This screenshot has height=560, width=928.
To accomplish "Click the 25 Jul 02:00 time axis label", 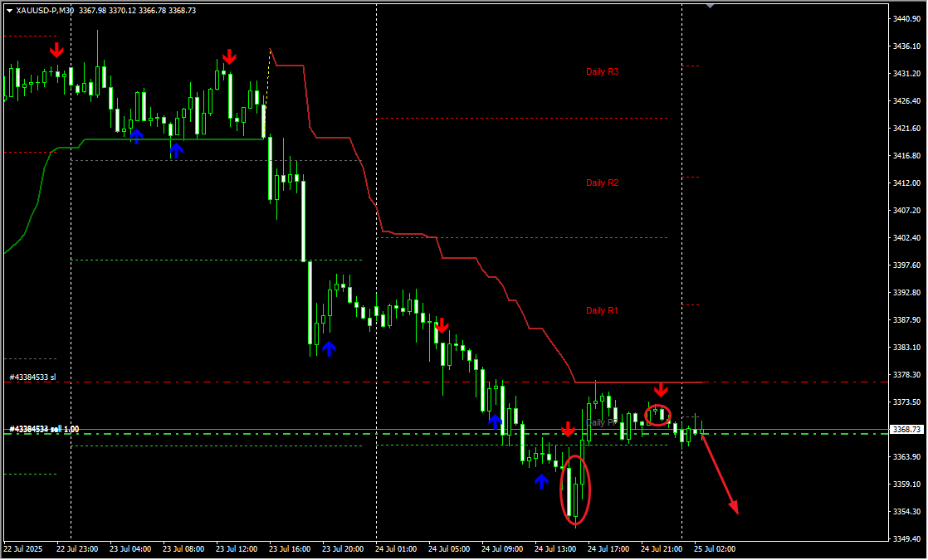I will [x=715, y=549].
